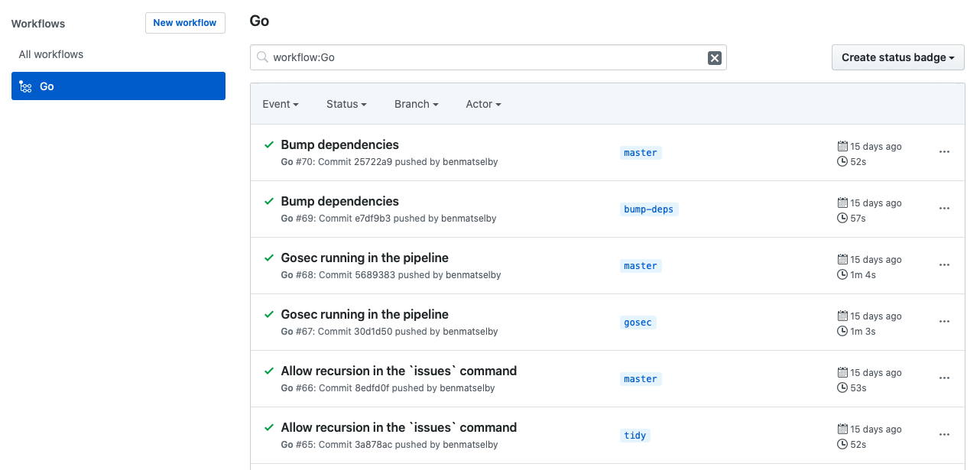The width and height of the screenshot is (980, 470).
Task: Open the Event filter dropdown
Action: 280,104
